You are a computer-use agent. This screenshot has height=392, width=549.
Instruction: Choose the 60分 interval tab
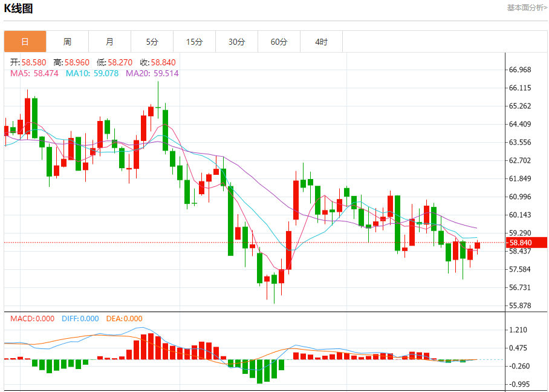pos(279,42)
